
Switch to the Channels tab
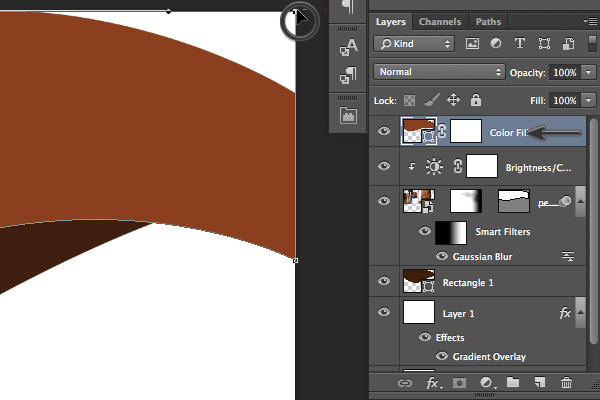(x=440, y=22)
